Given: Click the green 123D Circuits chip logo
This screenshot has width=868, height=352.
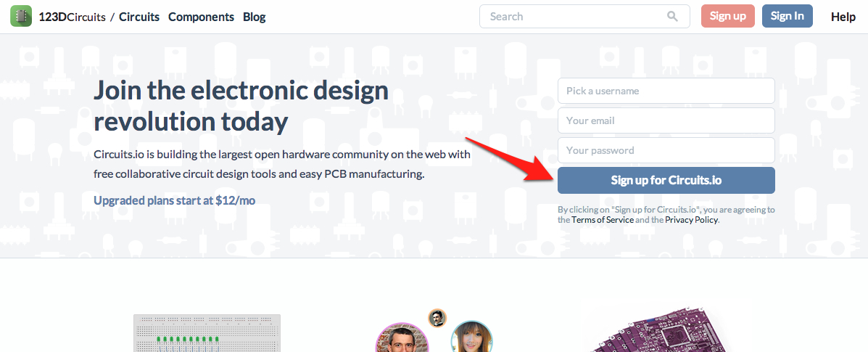Looking at the screenshot, I should (21, 16).
